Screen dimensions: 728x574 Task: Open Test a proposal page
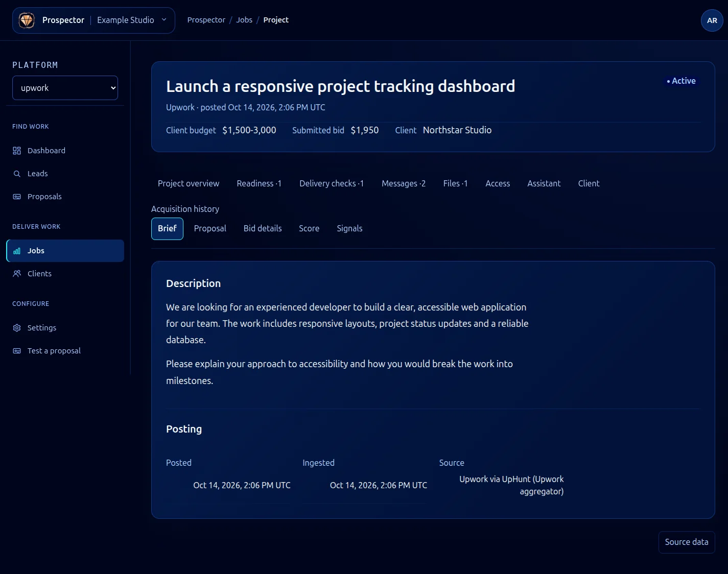click(65, 351)
